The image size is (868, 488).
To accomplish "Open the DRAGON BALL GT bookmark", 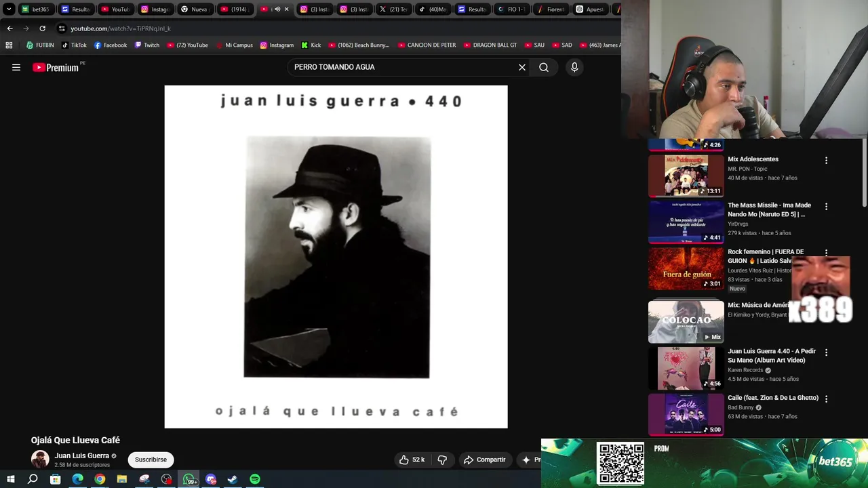I will [x=490, y=45].
